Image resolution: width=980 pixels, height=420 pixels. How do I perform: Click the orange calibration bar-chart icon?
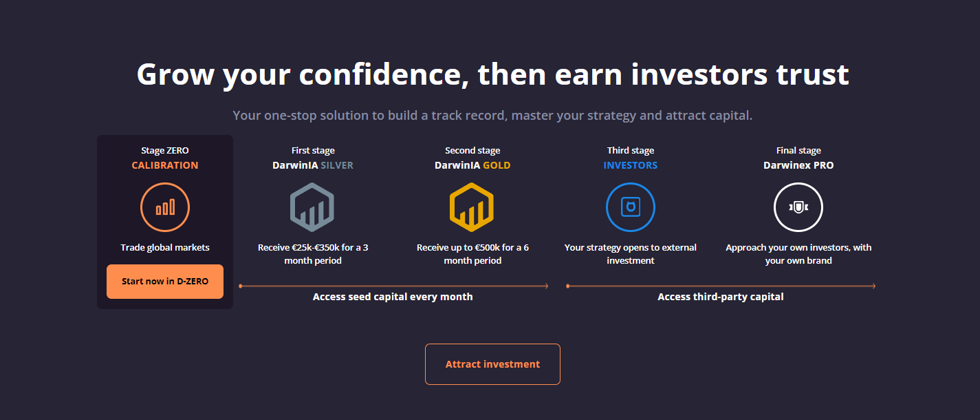coord(165,207)
